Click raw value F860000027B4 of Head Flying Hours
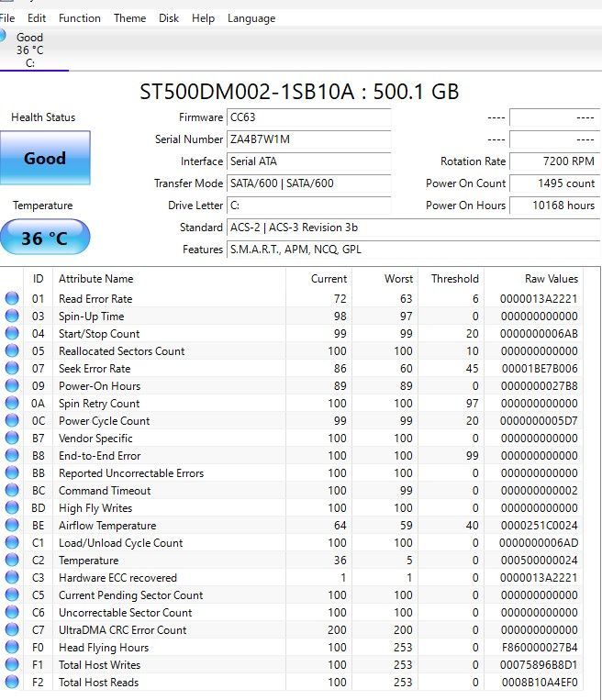The image size is (602, 700). click(539, 647)
